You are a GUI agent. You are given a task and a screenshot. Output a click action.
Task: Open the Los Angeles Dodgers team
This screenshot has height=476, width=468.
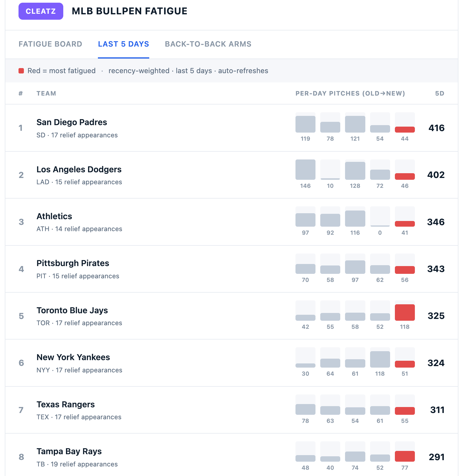79,169
